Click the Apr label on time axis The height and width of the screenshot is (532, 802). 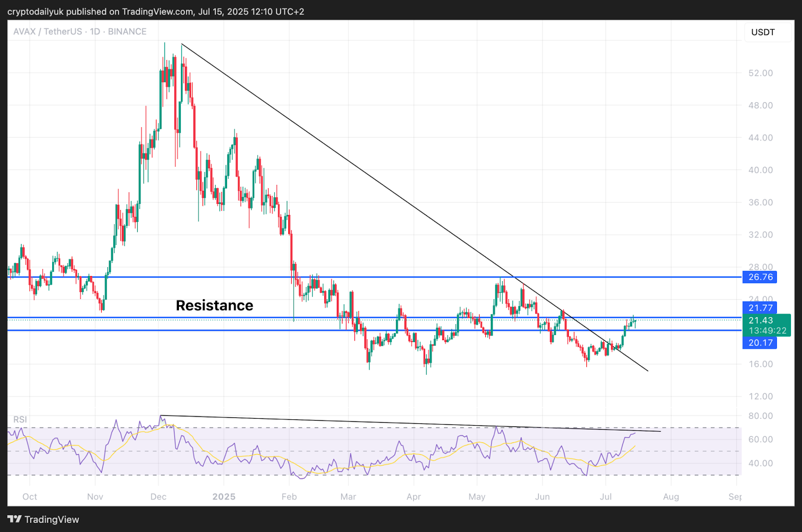[x=414, y=496]
